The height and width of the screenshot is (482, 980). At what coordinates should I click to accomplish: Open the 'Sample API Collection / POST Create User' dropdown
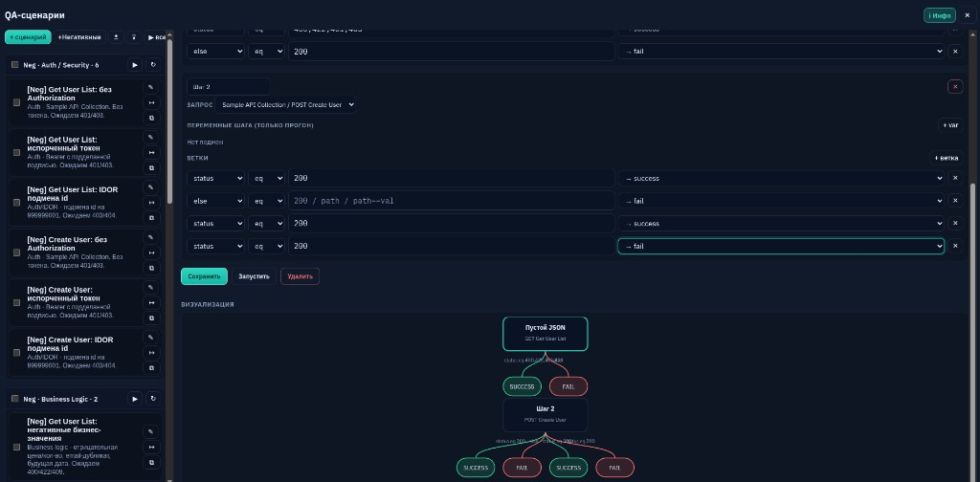coord(285,105)
